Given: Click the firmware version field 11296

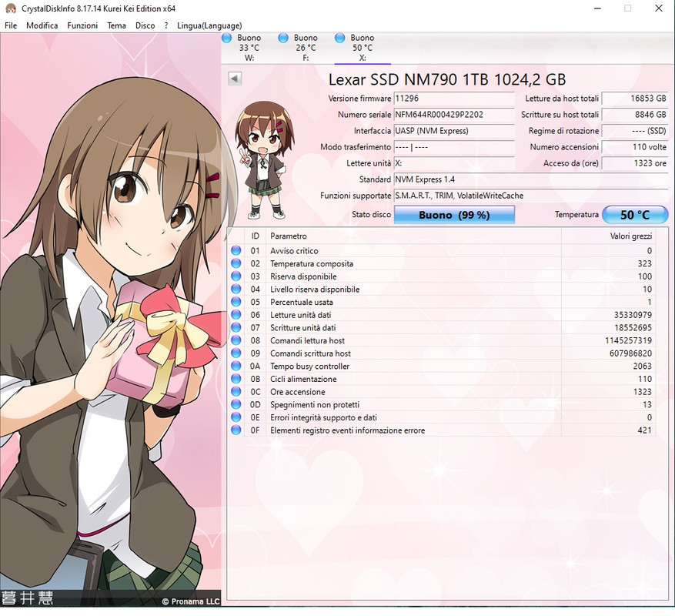Looking at the screenshot, I should (x=454, y=99).
